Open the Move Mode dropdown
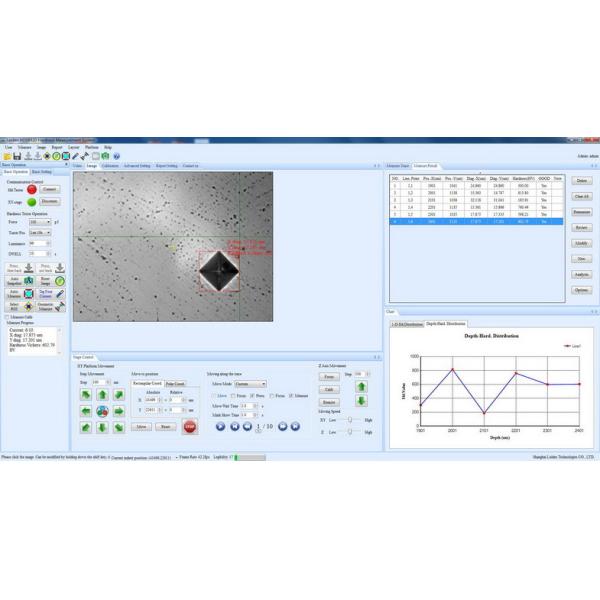Screen dimensions: 600x600 [x=250, y=384]
